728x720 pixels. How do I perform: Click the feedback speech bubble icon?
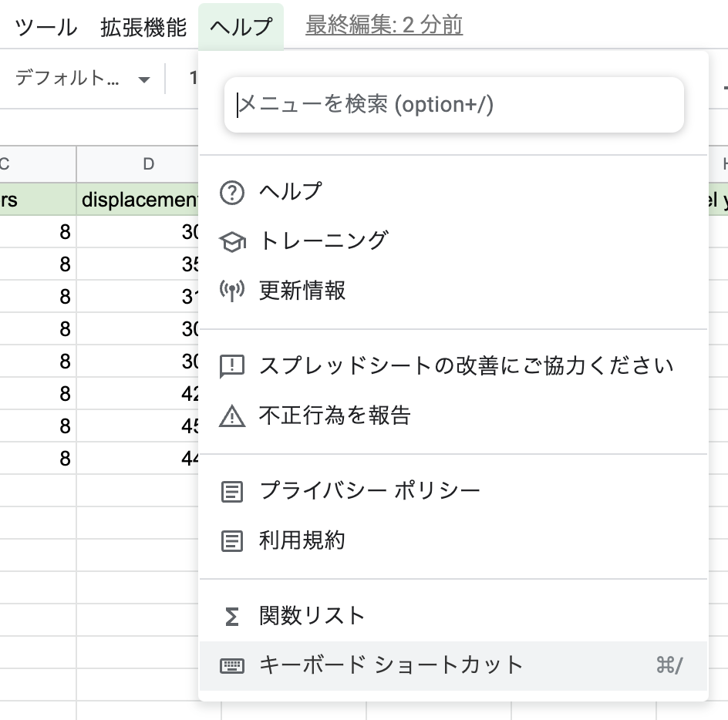click(232, 366)
